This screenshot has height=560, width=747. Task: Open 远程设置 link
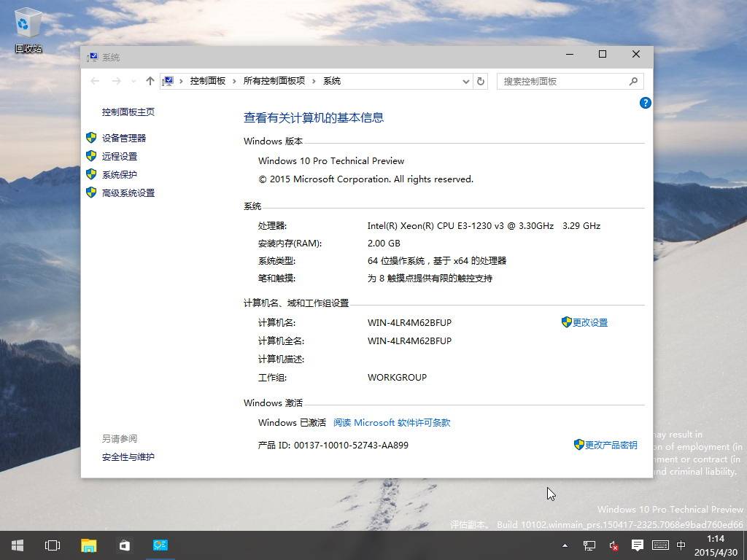point(119,156)
